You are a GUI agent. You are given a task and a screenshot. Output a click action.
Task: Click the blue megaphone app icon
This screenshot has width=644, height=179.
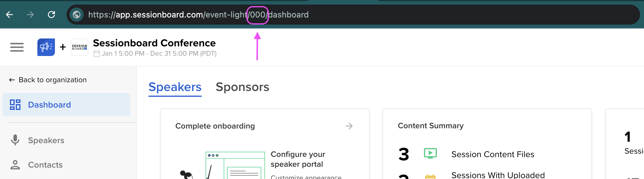coord(46,47)
